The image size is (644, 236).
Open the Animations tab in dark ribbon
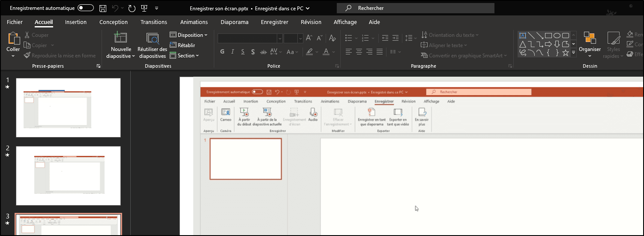click(194, 22)
